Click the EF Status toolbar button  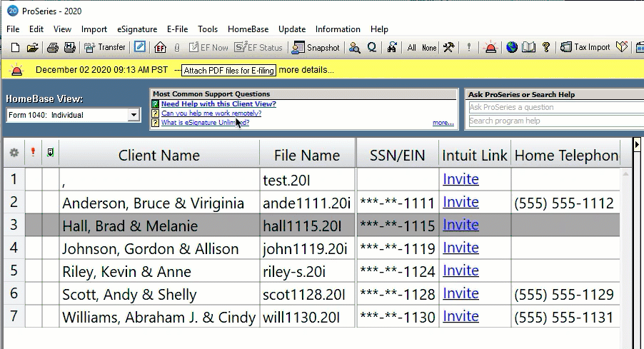coord(258,48)
